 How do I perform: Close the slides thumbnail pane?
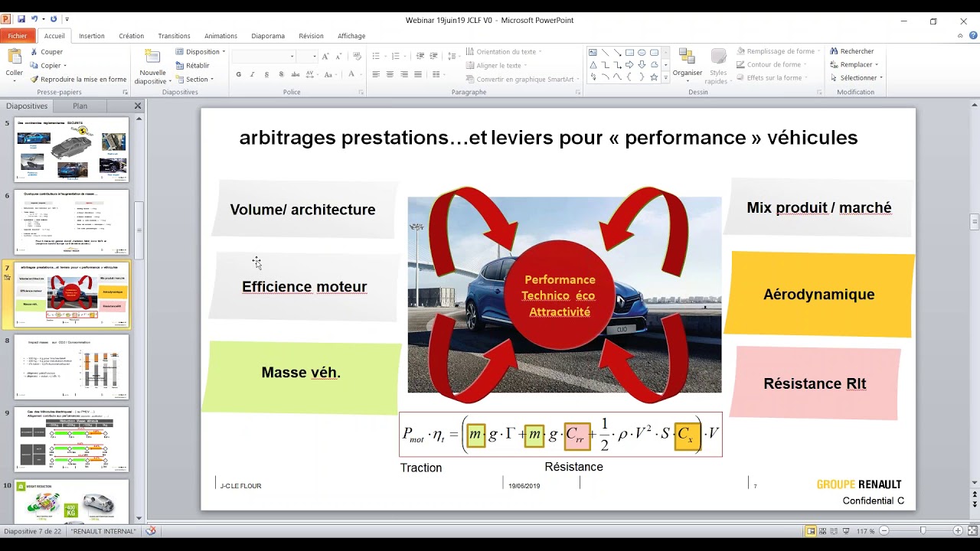(138, 106)
